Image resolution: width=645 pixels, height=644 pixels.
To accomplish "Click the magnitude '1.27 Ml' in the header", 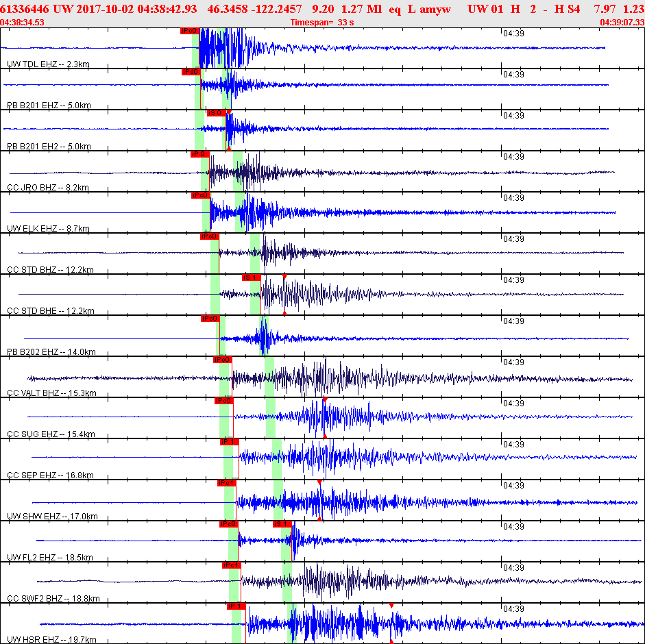I will (362, 9).
